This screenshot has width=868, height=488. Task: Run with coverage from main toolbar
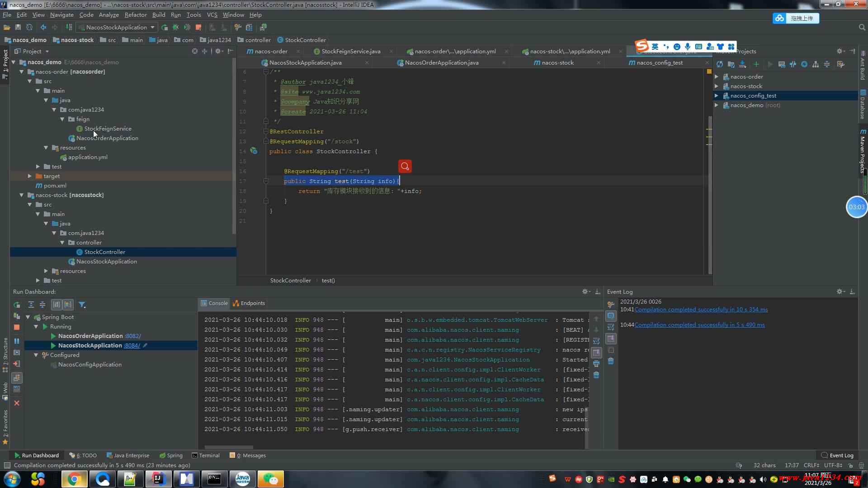coord(187,28)
